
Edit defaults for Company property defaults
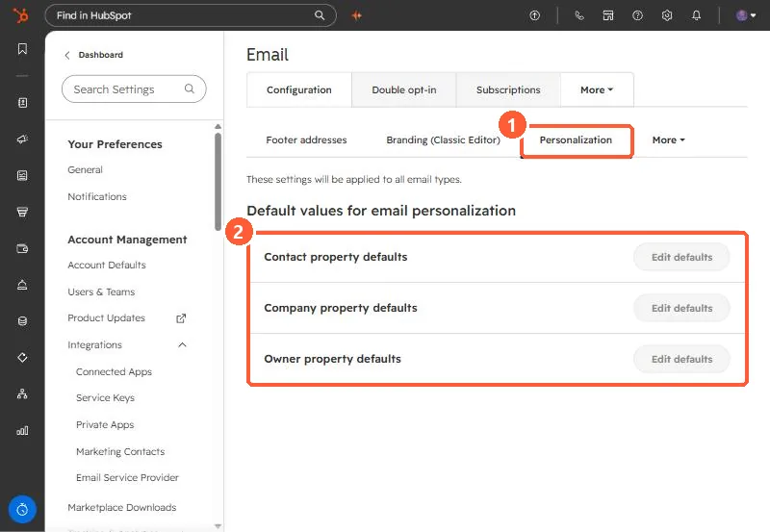[x=681, y=308]
